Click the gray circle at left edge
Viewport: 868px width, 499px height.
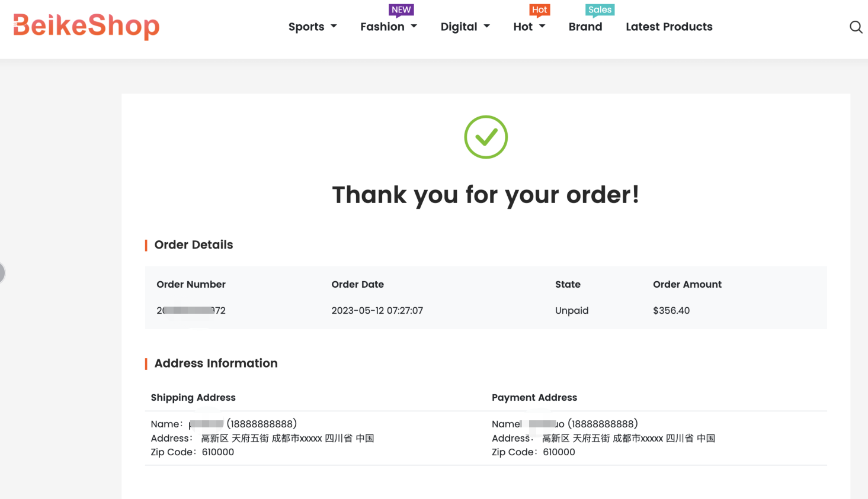pyautogui.click(x=2, y=273)
